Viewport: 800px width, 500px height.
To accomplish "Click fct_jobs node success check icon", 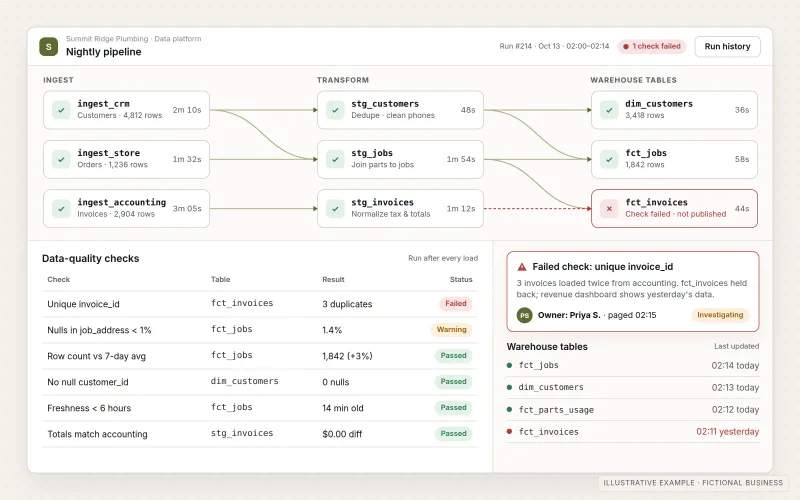I will tap(609, 159).
